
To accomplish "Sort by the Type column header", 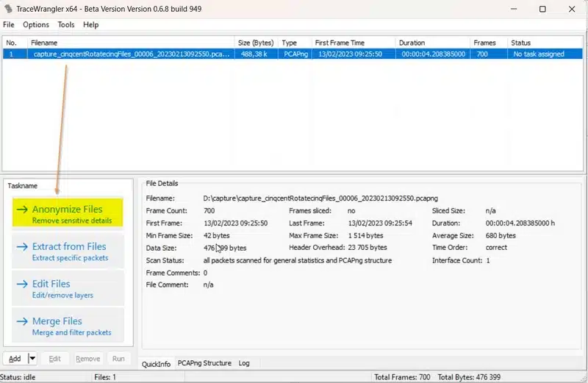I will point(295,43).
